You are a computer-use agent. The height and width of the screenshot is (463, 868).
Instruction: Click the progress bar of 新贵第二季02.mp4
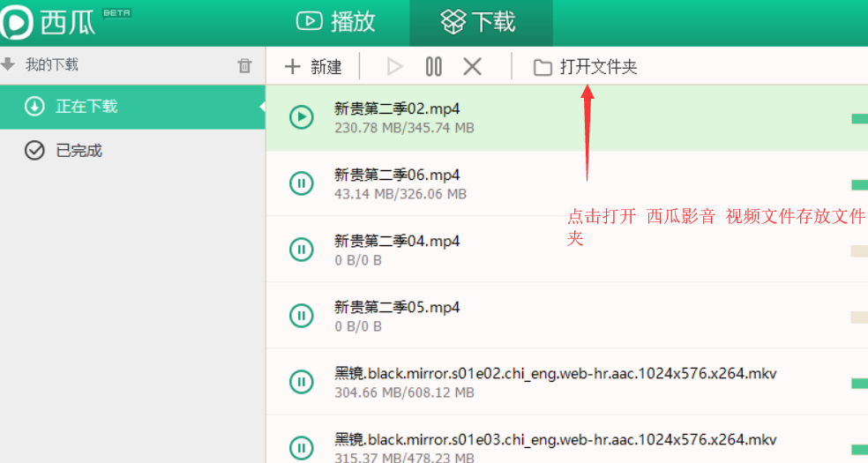coord(860,118)
